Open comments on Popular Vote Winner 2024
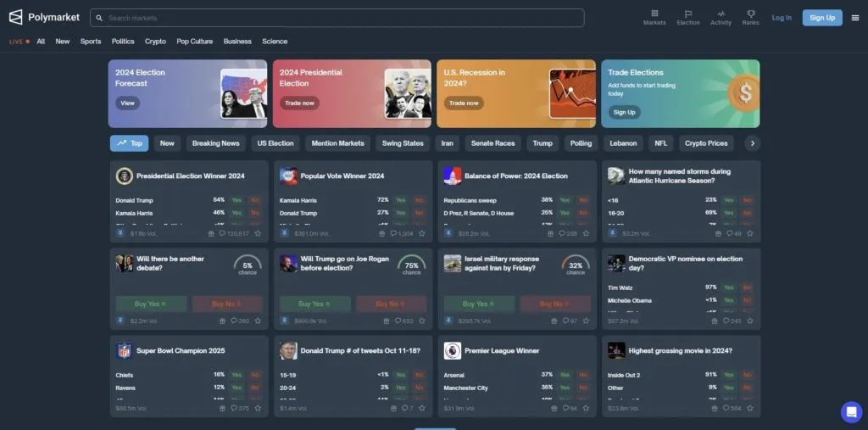The image size is (868, 430). click(402, 233)
